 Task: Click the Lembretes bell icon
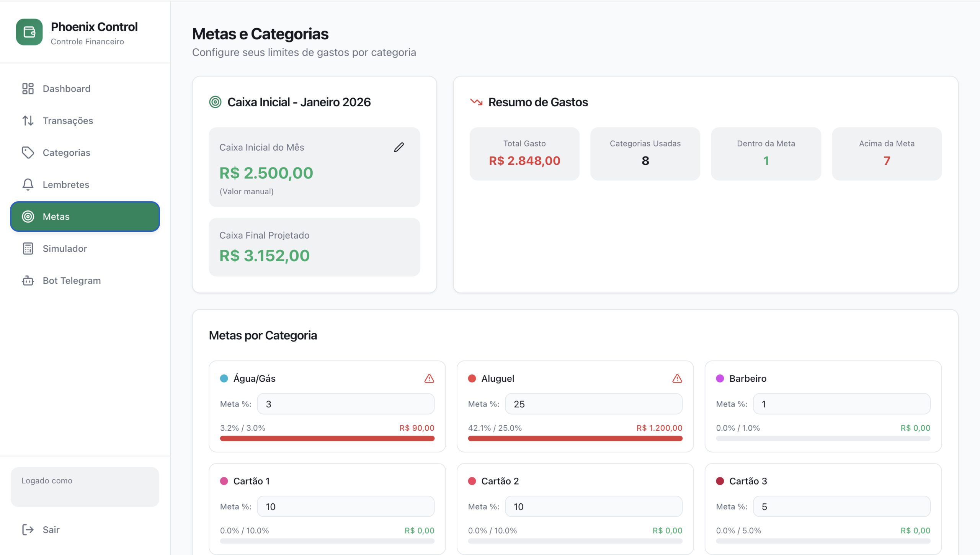(x=28, y=185)
